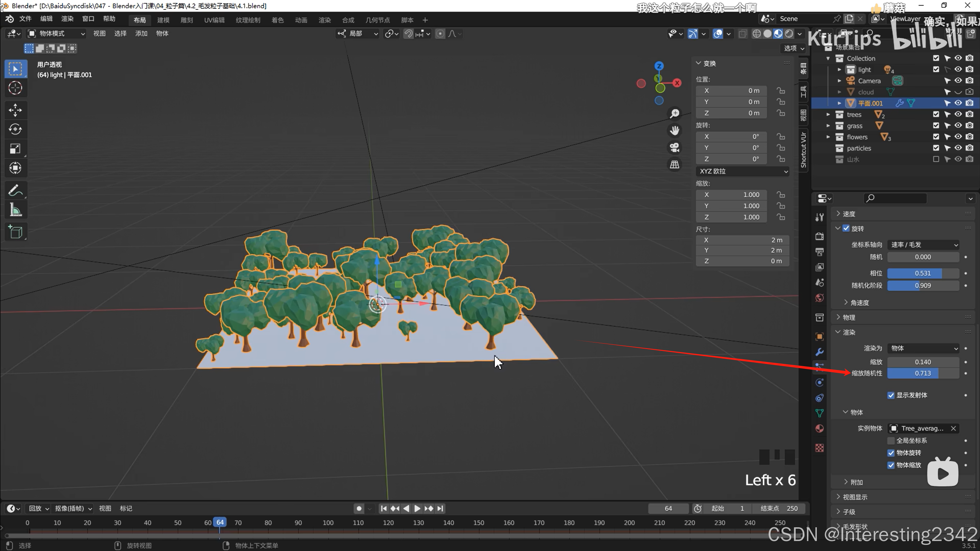Select the Move tool in the toolbar
This screenshot has height=551, width=980.
(15, 110)
